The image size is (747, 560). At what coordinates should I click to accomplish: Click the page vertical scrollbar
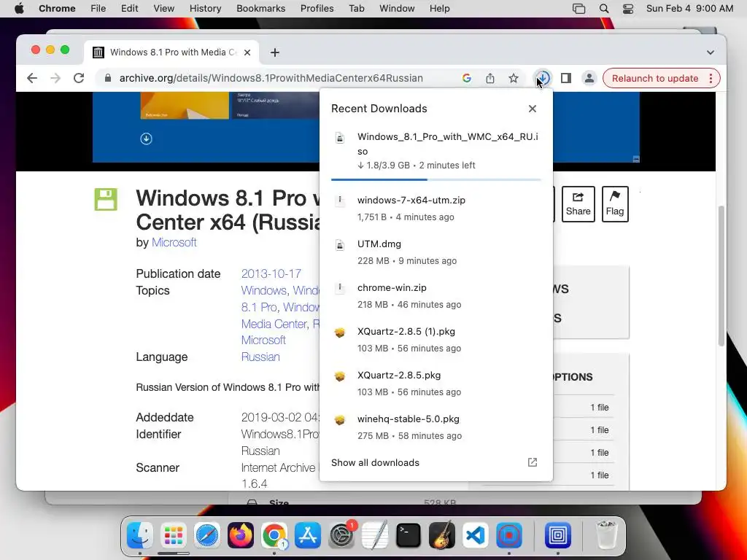click(x=721, y=276)
